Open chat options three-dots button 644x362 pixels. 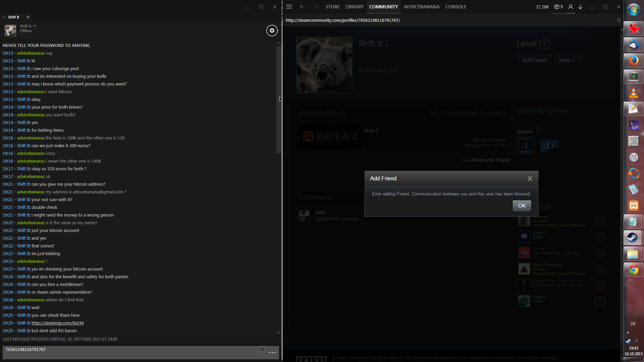tap(272, 353)
